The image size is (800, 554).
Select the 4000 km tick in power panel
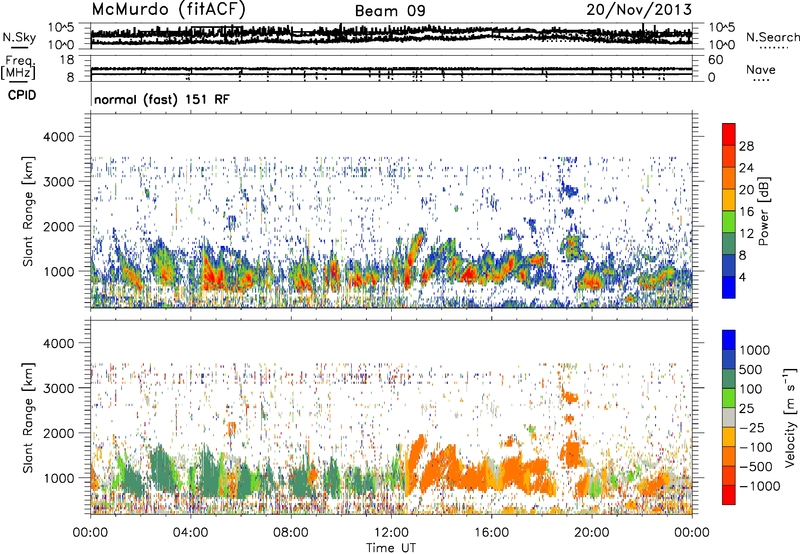click(58, 137)
